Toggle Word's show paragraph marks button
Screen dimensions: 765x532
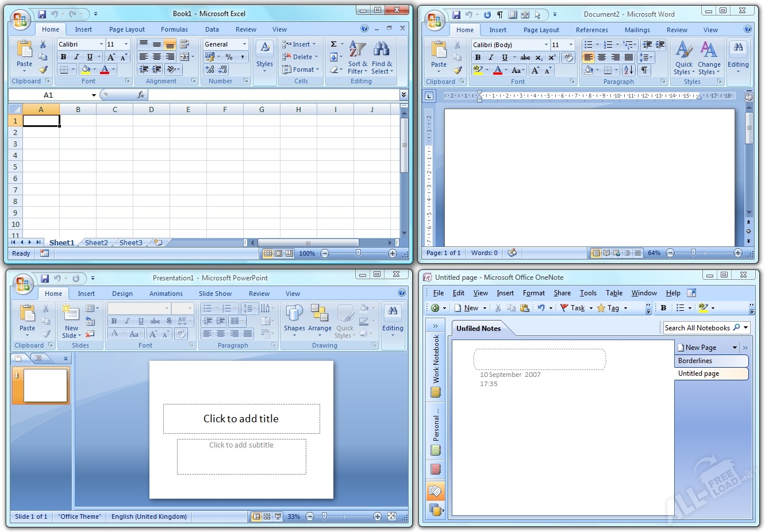click(x=644, y=70)
